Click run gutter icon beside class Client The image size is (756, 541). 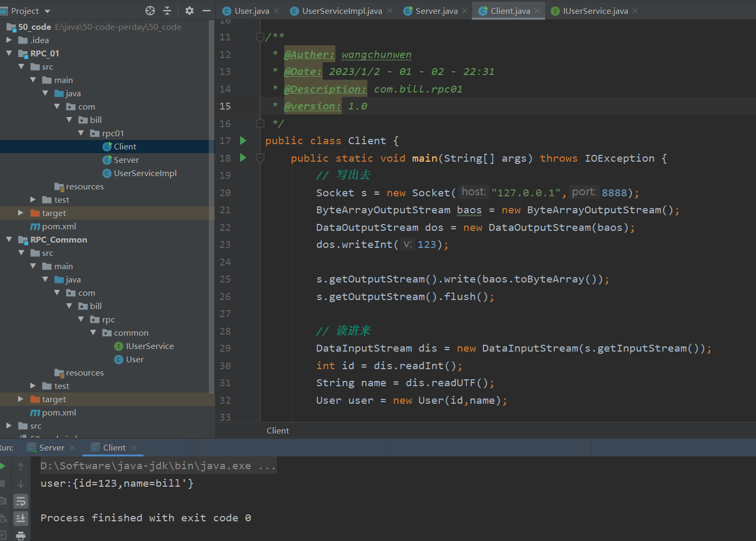click(243, 140)
